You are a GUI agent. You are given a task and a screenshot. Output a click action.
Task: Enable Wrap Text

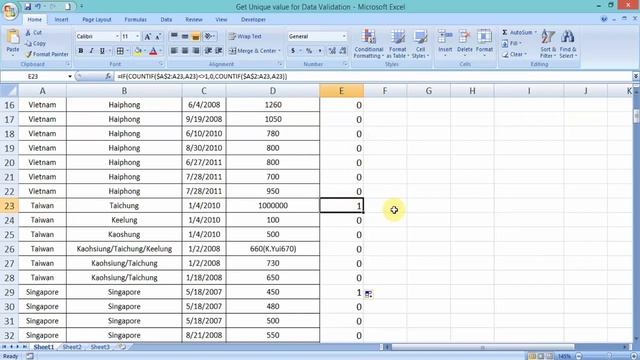pyautogui.click(x=245, y=36)
